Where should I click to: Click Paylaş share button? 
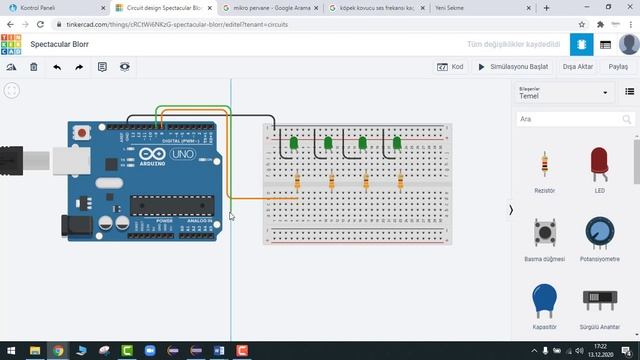click(x=618, y=67)
